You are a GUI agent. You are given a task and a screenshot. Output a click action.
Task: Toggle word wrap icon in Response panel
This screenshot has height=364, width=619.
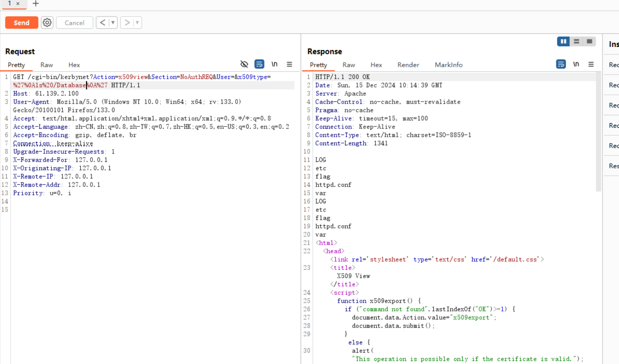coord(561,64)
